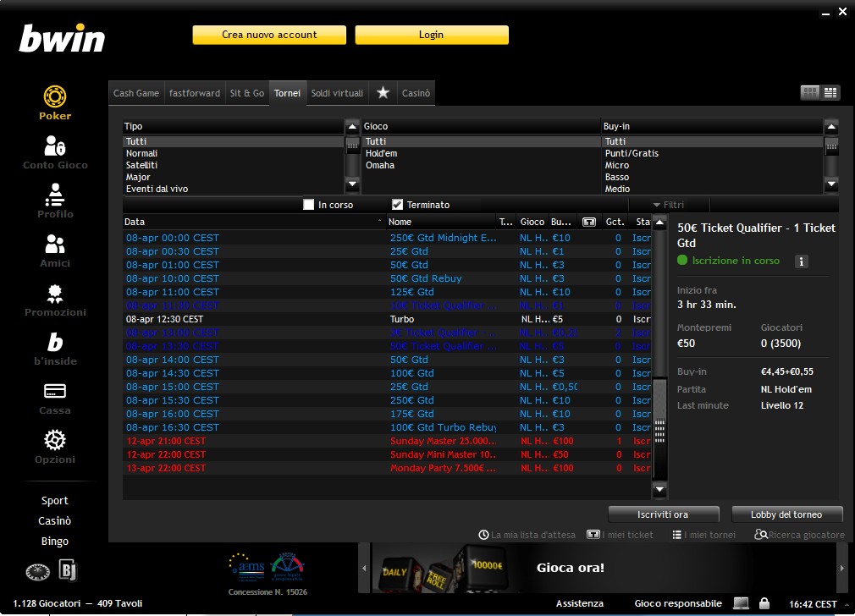Toggle the In corso checkbox
This screenshot has width=855, height=616.
pyautogui.click(x=309, y=205)
